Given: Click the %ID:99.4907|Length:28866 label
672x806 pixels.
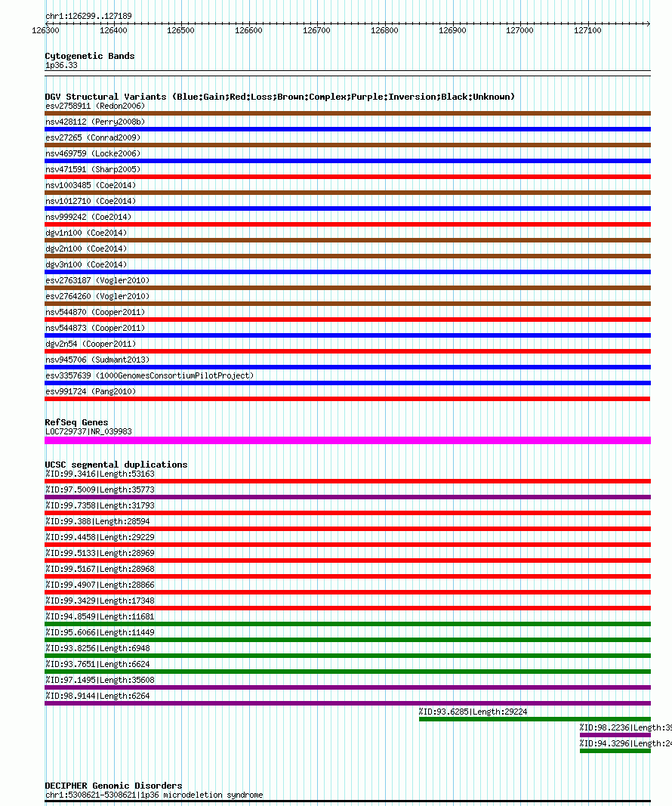Looking at the screenshot, I should [x=100, y=585].
